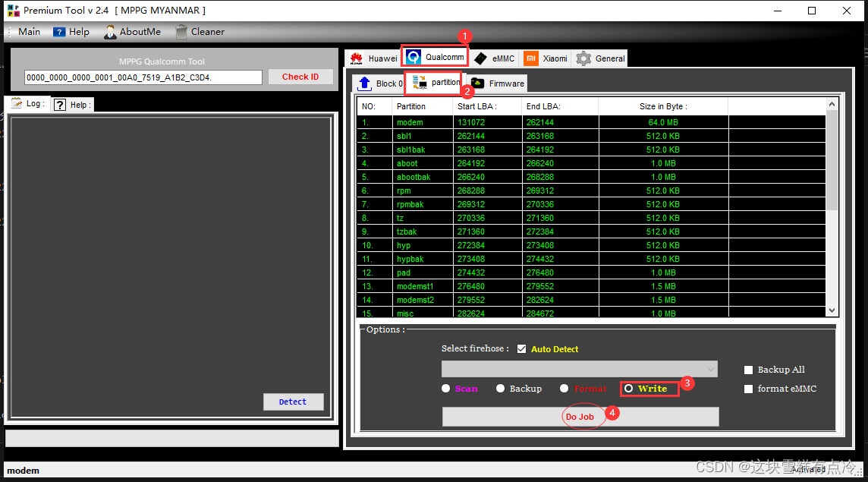Click the NO: column header
The height and width of the screenshot is (482, 868).
click(x=375, y=106)
